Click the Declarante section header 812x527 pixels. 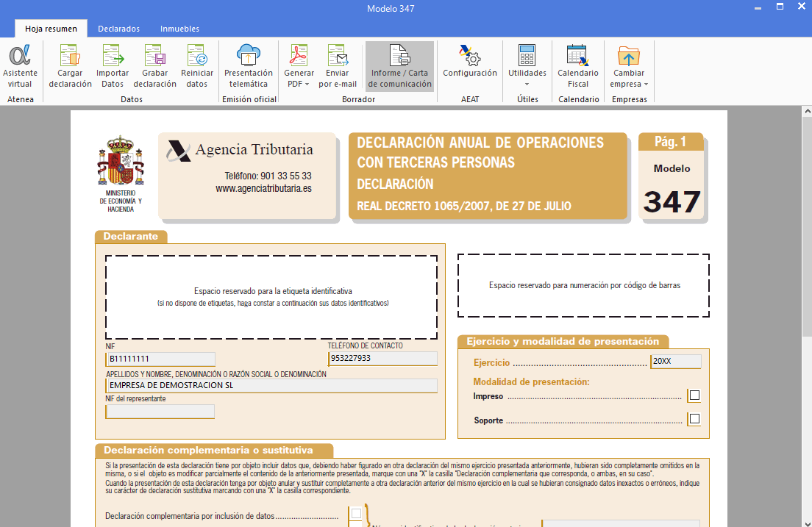coord(130,236)
